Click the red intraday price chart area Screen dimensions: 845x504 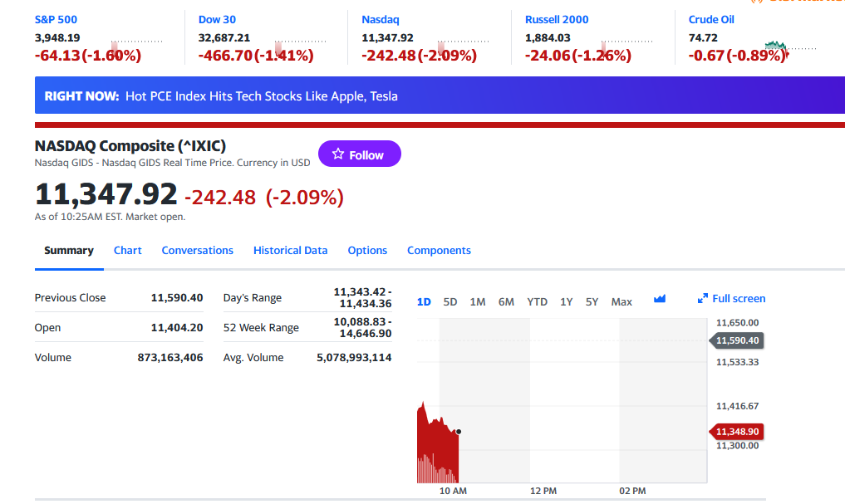click(438, 443)
